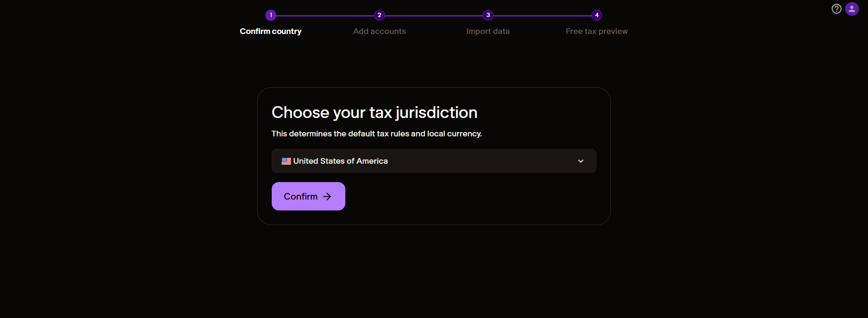This screenshot has width=868, height=318.
Task: Click the chevron on the country selector
Action: 581,161
